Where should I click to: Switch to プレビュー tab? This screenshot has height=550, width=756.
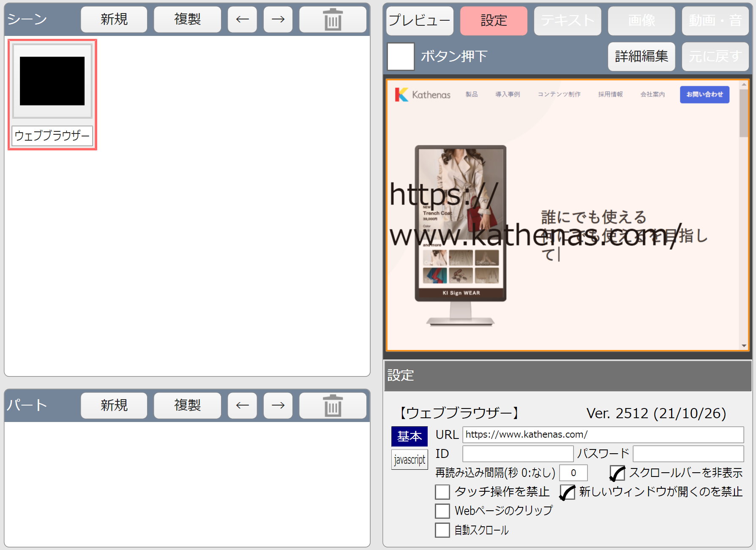420,21
